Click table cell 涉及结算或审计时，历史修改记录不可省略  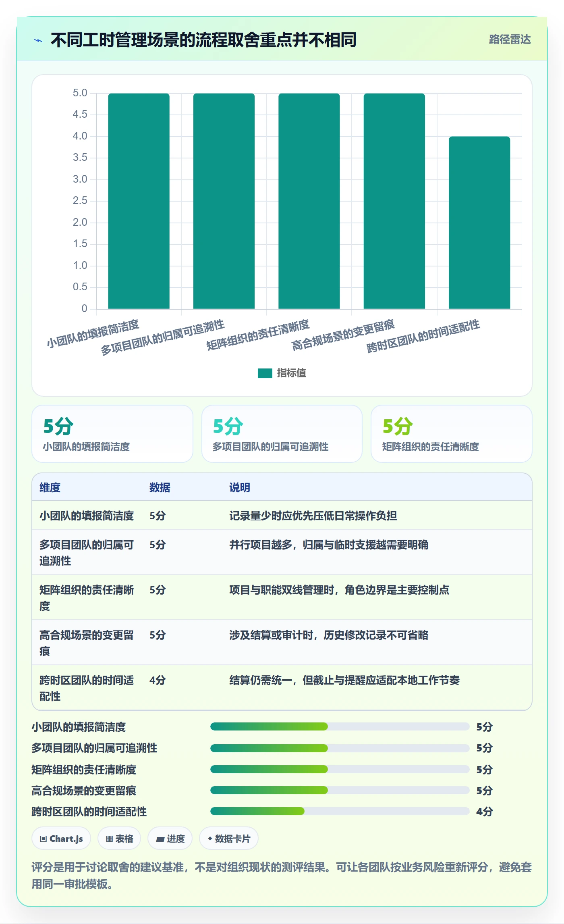pos(329,635)
